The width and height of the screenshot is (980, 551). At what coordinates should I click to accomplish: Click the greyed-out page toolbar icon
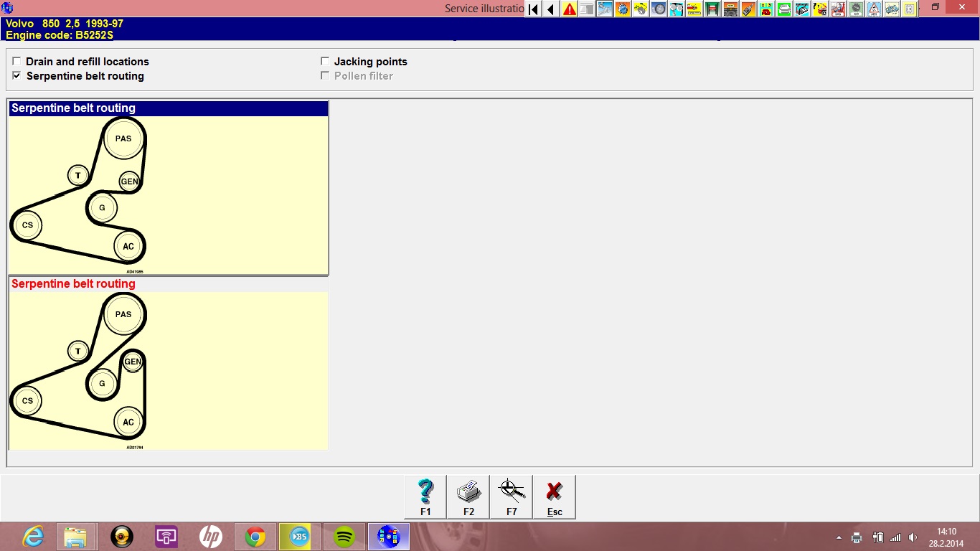tap(587, 9)
